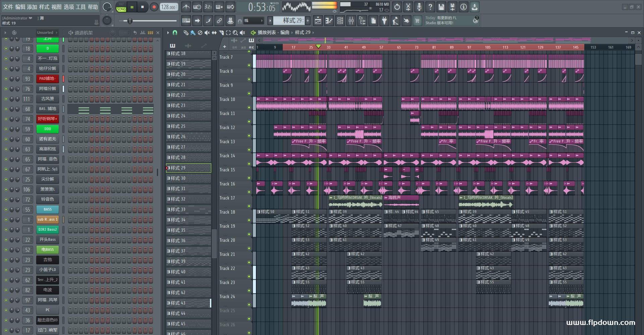Select the sub R..ass 1 channel button
Screen dimensions: 644x335
coord(48,220)
